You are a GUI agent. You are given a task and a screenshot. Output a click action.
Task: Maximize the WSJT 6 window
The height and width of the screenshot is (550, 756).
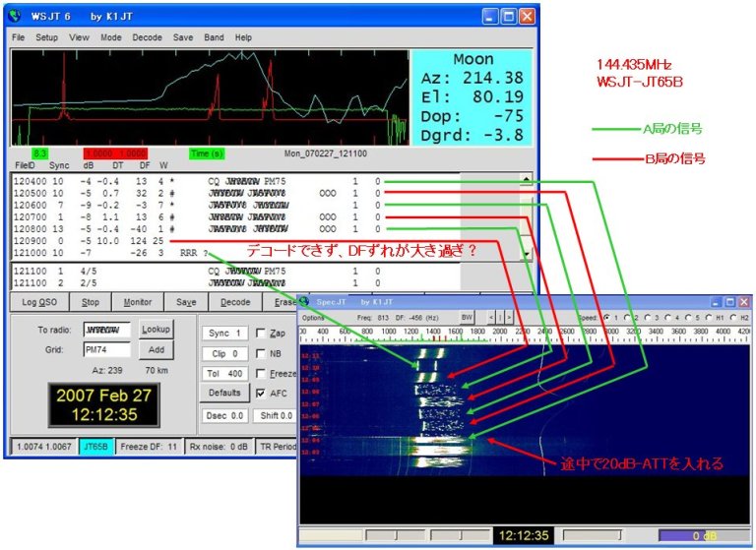click(508, 17)
